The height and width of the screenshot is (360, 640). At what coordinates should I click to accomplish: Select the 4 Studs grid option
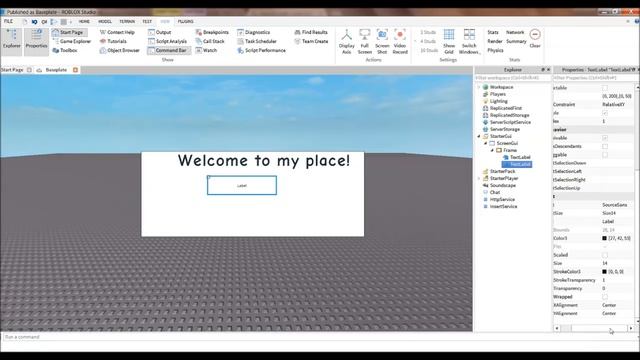click(x=428, y=41)
